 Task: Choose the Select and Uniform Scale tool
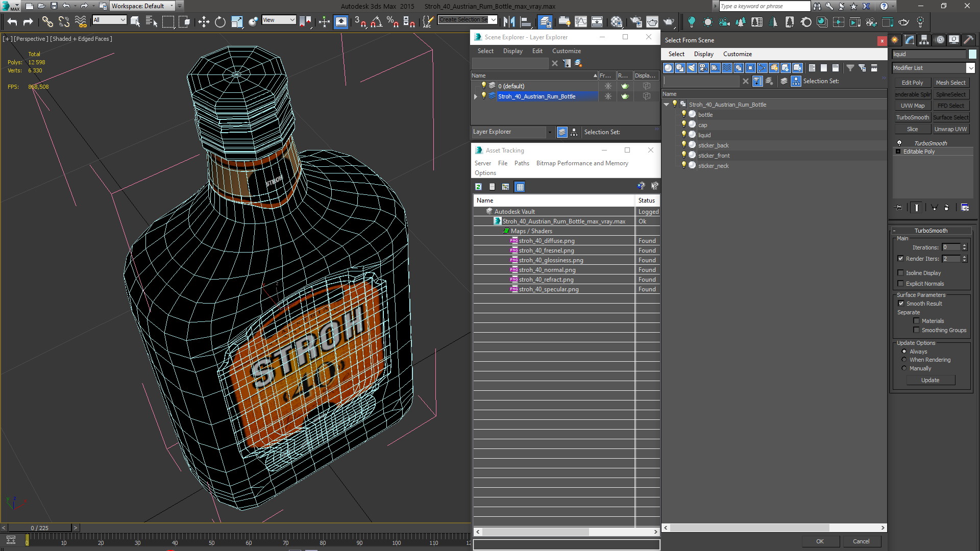[x=237, y=21]
